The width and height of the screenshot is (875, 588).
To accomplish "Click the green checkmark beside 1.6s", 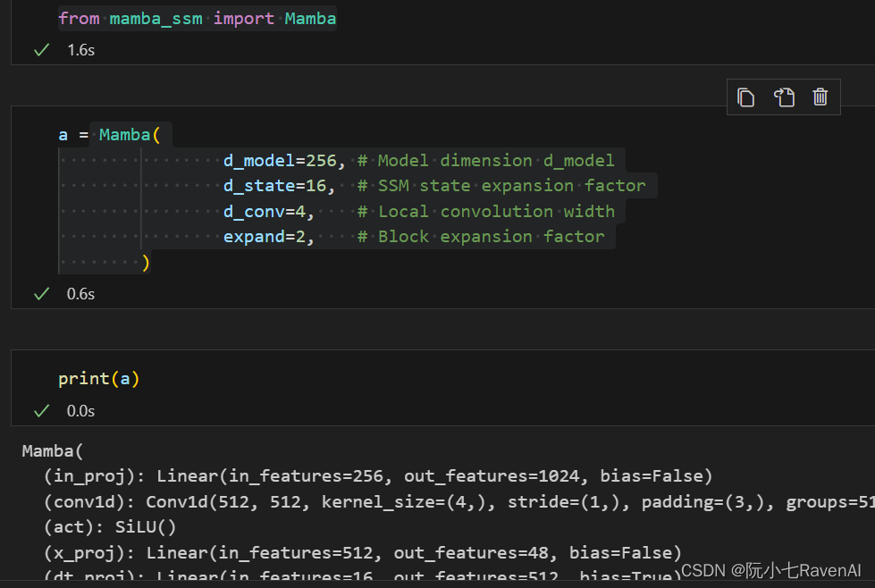I will pos(41,49).
